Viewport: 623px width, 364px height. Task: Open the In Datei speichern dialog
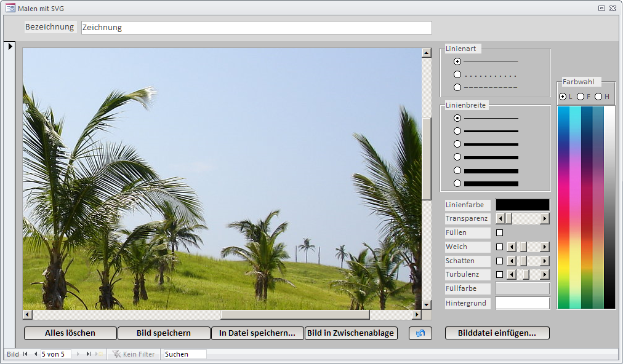tap(257, 333)
